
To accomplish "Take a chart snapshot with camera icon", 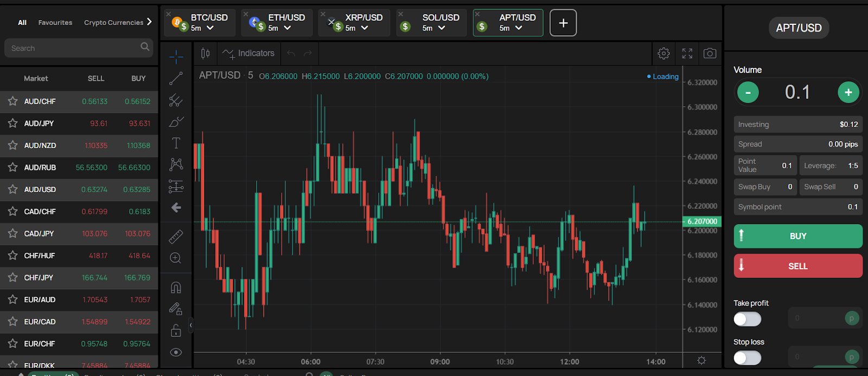I will pos(710,53).
